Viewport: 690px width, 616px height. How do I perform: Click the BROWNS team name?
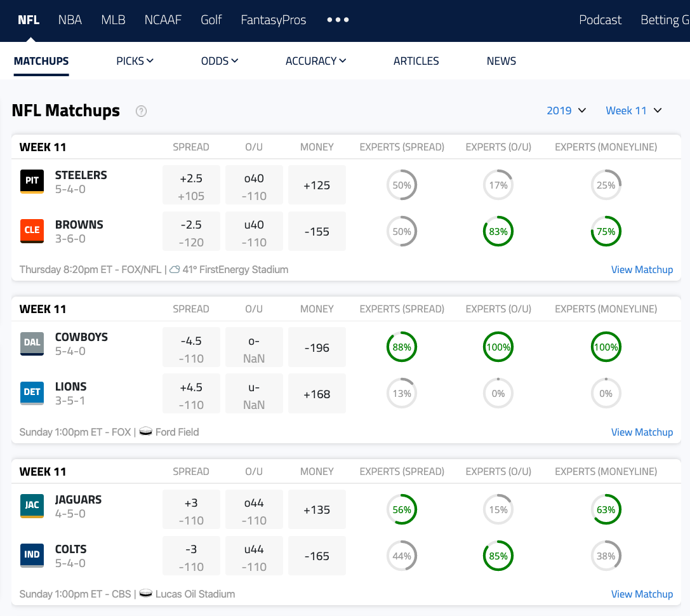click(x=79, y=225)
